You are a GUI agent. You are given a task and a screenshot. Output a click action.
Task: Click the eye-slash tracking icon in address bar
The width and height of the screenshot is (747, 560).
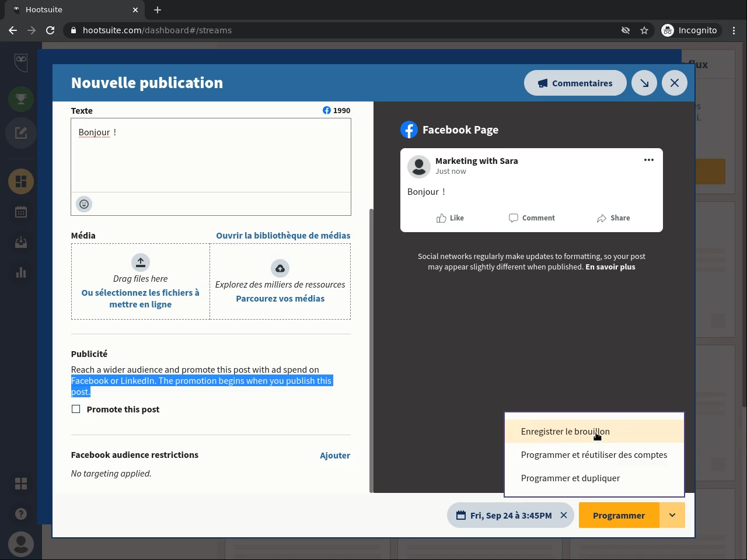tap(626, 30)
